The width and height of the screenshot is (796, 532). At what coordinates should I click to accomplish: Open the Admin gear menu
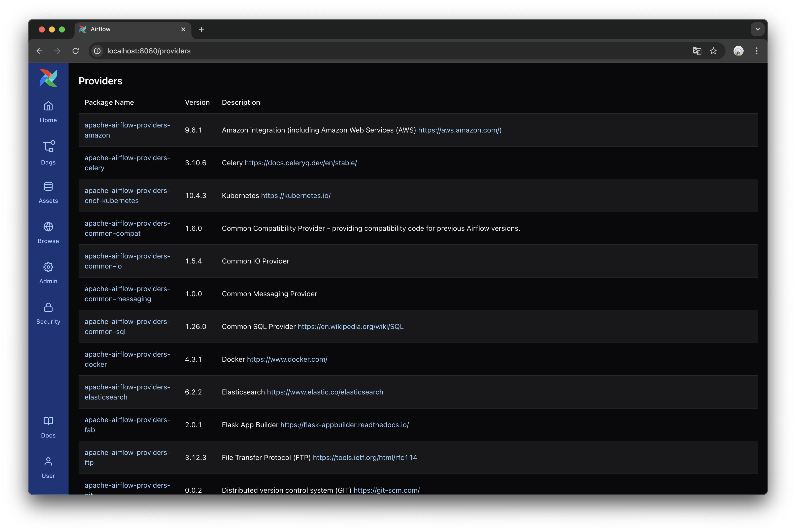tap(48, 273)
